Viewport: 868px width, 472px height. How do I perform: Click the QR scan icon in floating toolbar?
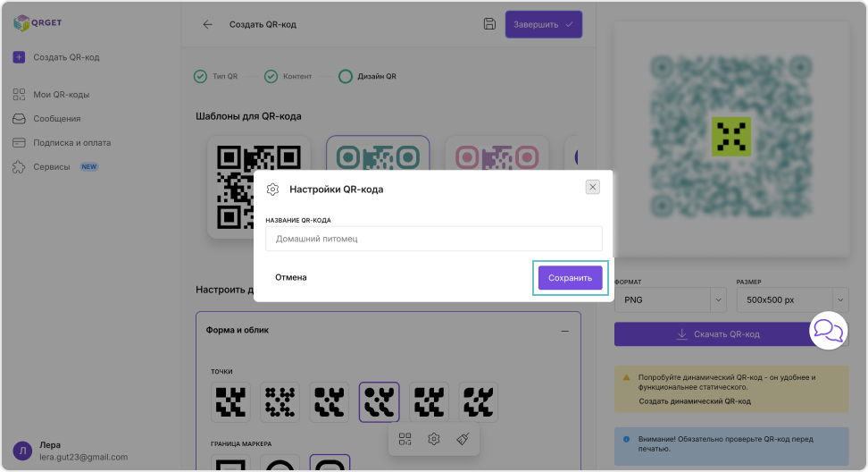point(405,439)
